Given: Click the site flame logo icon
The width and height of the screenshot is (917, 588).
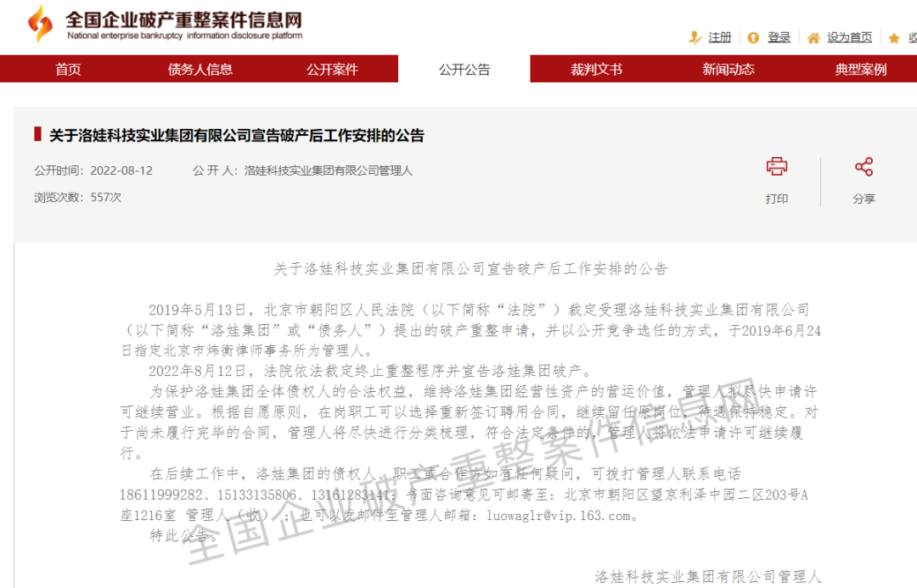Looking at the screenshot, I should pos(41,24).
